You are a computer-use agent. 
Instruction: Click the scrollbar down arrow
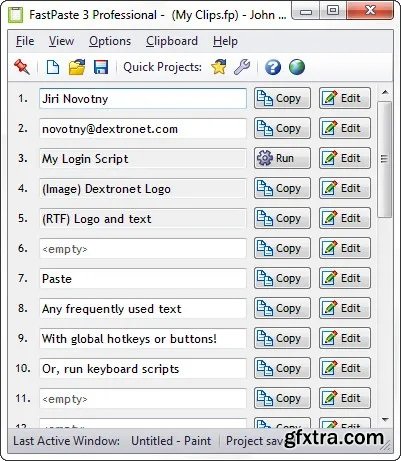385,420
